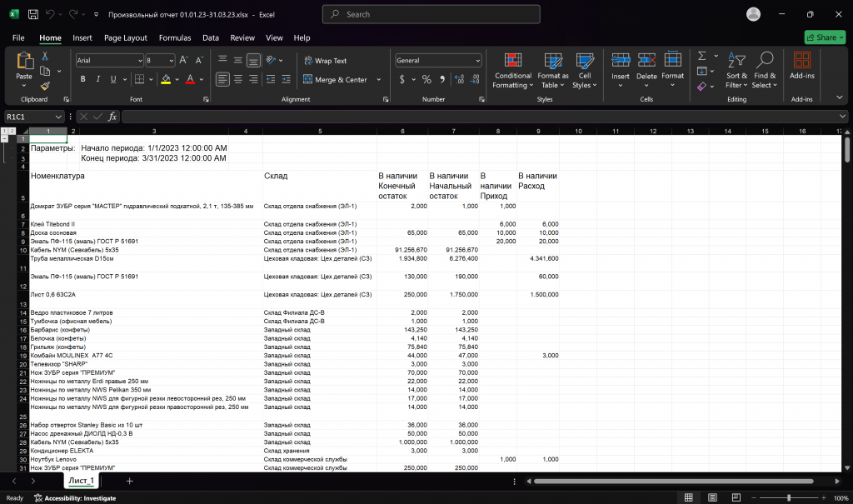The image size is (853, 504).
Task: Apply Percent Style format
Action: click(x=426, y=79)
